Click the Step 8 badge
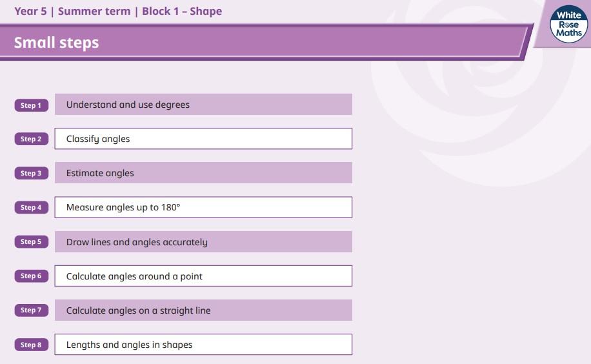Screen dimensions: 591x364 coord(31,345)
